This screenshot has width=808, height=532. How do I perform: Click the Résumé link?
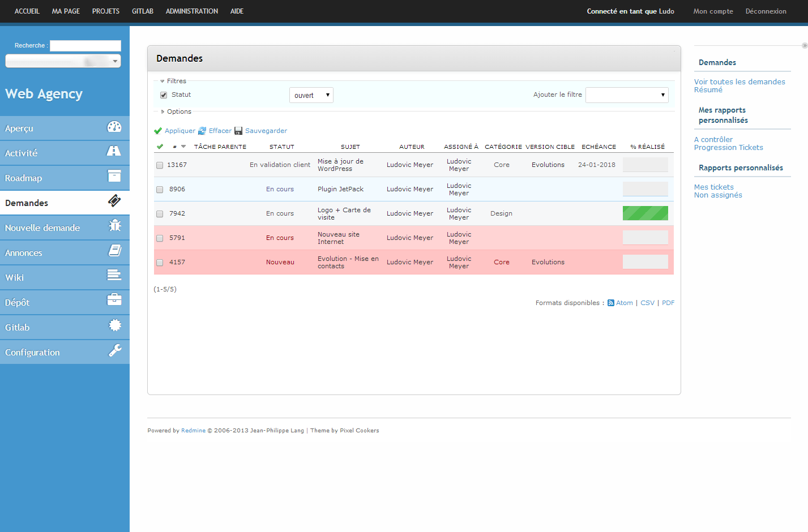(x=708, y=90)
